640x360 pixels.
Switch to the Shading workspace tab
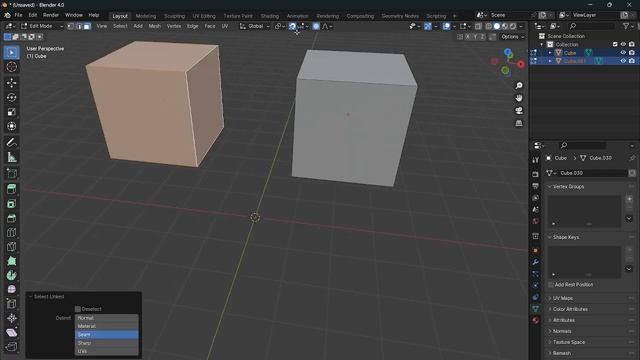[270, 16]
